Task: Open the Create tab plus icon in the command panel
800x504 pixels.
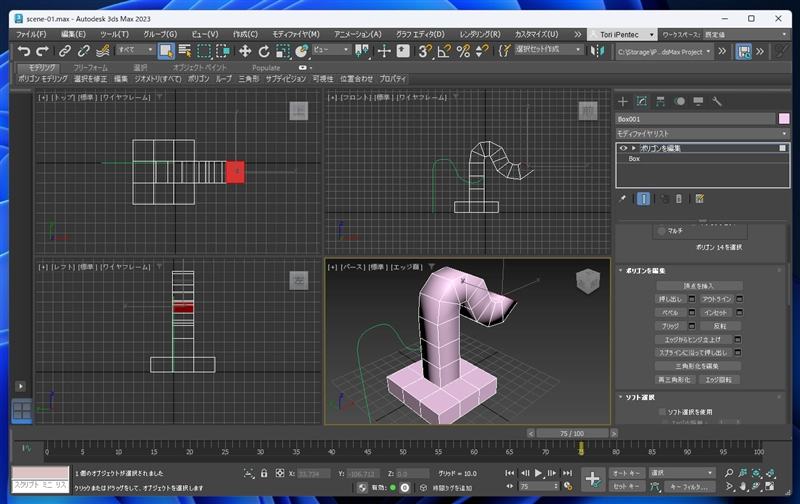Action: [622, 101]
